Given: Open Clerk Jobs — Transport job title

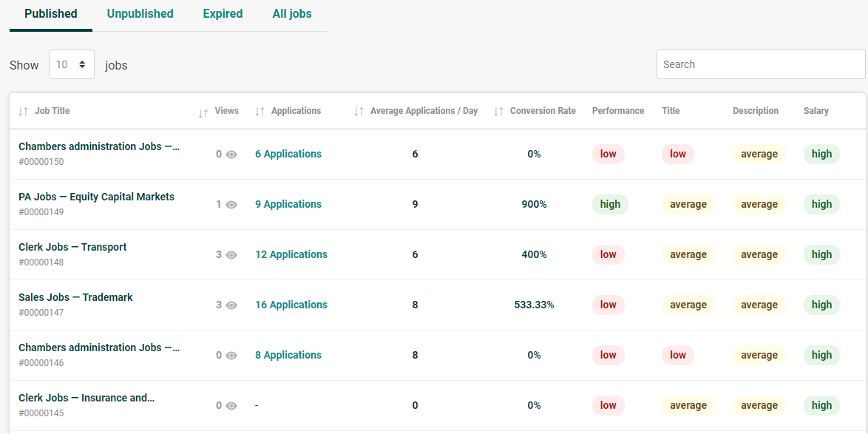Looking at the screenshot, I should 72,247.
